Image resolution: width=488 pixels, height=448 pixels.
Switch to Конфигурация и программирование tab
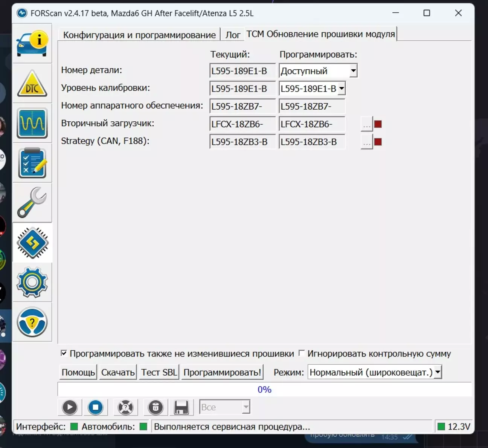click(x=139, y=35)
